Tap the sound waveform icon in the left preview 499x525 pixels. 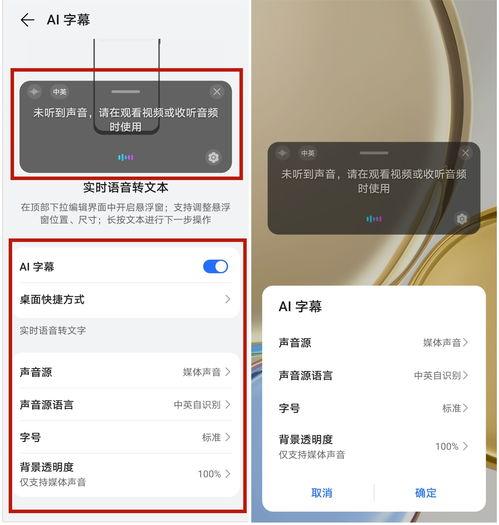(x=126, y=157)
